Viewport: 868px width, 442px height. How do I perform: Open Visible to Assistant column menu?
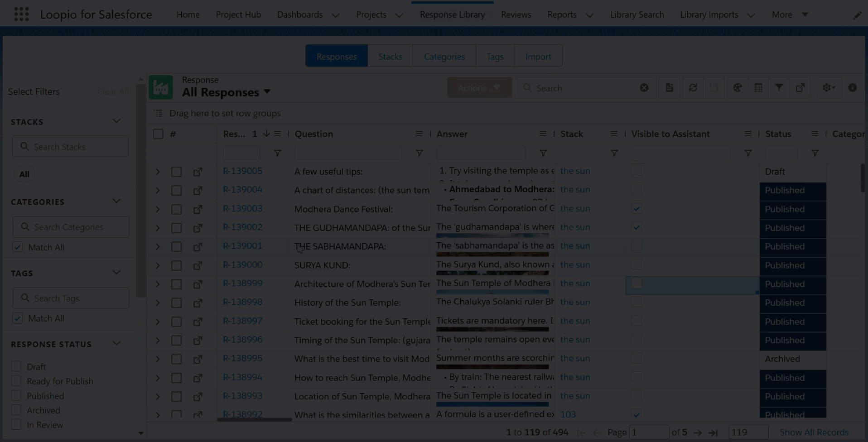click(748, 134)
